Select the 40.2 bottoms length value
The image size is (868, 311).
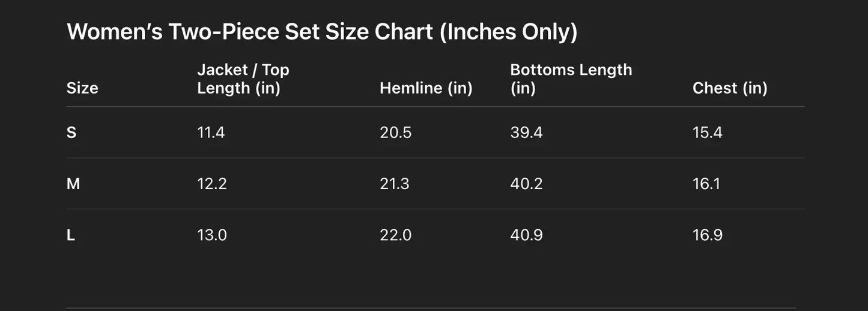click(526, 184)
